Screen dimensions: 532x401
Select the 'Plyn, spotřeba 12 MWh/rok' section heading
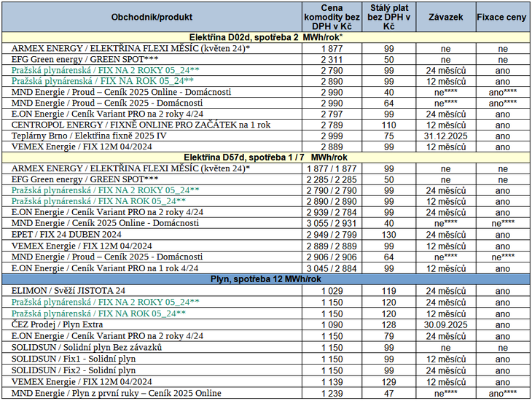click(x=266, y=279)
